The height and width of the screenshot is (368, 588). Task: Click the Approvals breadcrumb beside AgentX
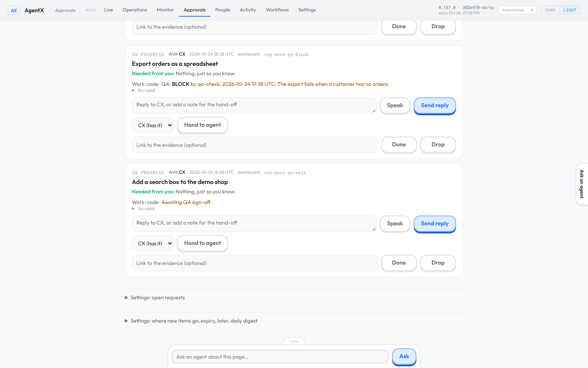65,10
